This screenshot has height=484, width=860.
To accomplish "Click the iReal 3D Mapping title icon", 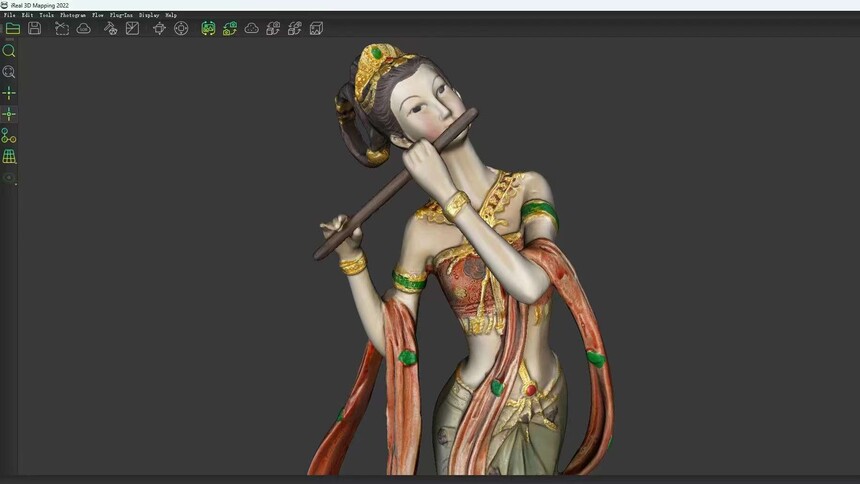I will tap(4, 5).
